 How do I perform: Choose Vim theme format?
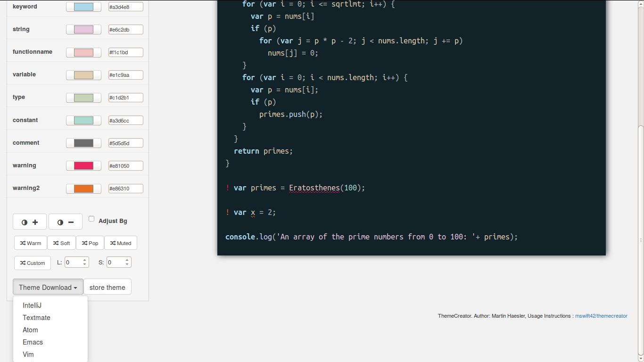[28, 354]
